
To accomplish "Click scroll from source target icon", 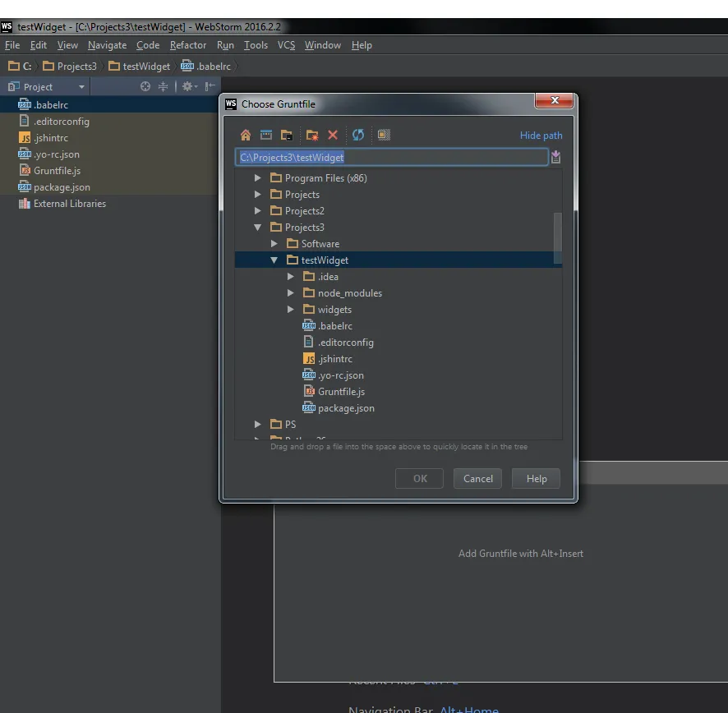I will (145, 87).
